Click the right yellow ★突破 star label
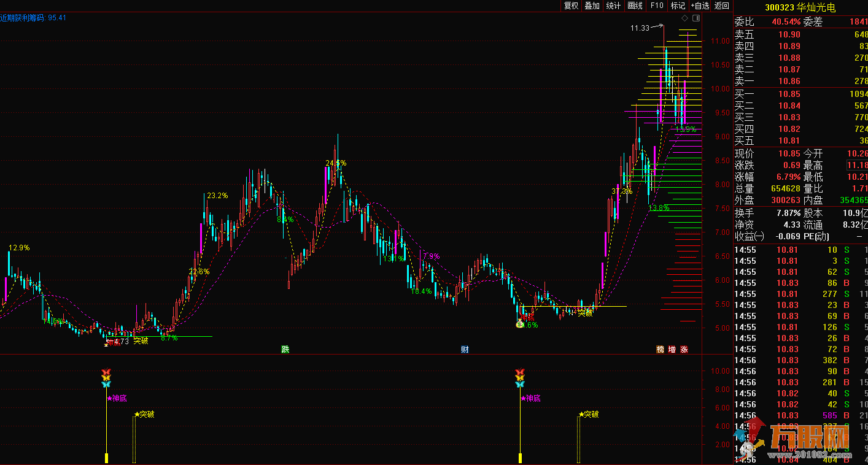The width and height of the screenshot is (868, 465). [588, 414]
